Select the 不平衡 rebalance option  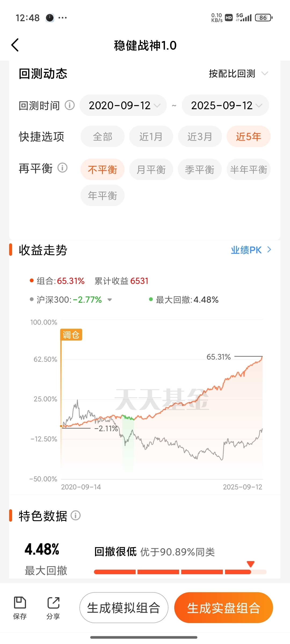(x=103, y=169)
